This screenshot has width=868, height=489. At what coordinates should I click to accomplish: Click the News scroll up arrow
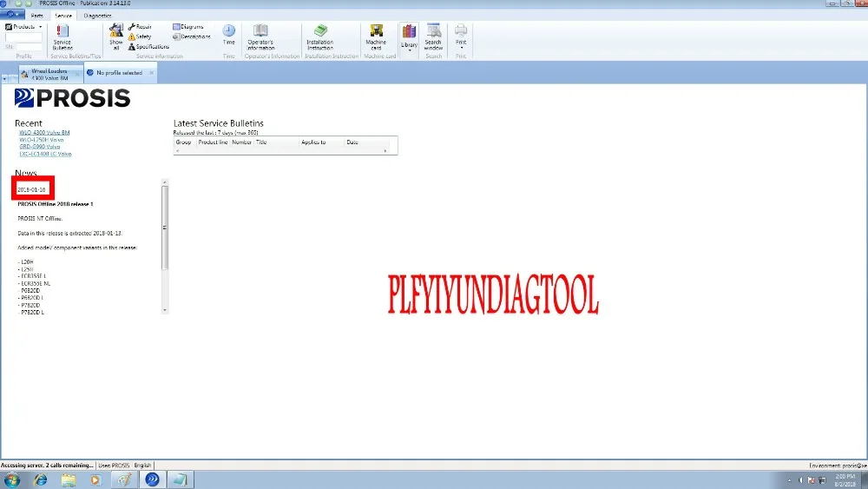point(164,182)
